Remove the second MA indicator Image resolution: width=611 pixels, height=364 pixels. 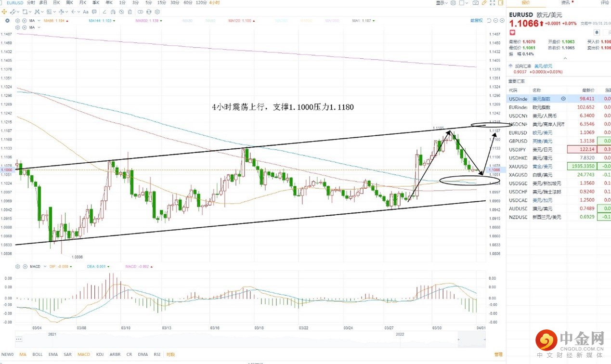point(25,27)
